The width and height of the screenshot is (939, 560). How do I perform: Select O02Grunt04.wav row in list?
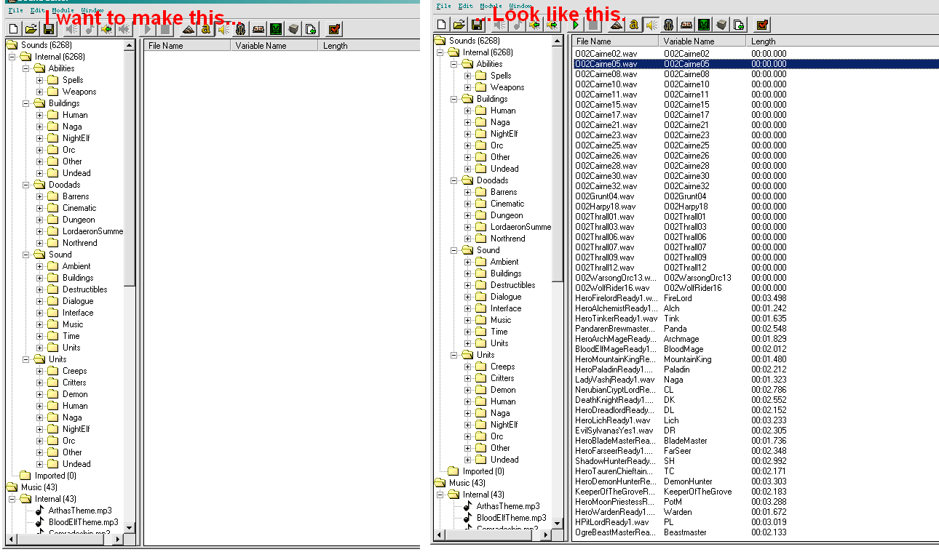[x=756, y=196]
